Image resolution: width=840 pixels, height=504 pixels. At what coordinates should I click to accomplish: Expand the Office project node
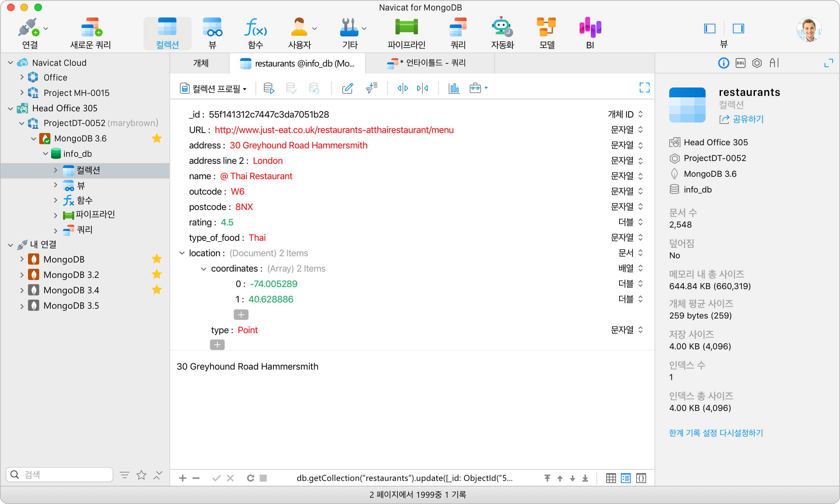(22, 77)
